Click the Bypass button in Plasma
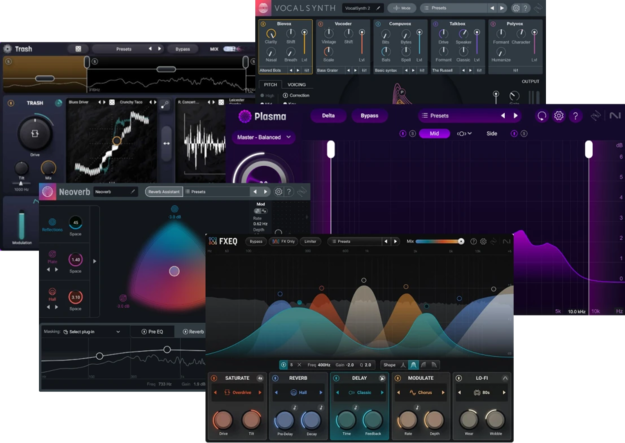The height and width of the screenshot is (443, 625). pos(369,116)
